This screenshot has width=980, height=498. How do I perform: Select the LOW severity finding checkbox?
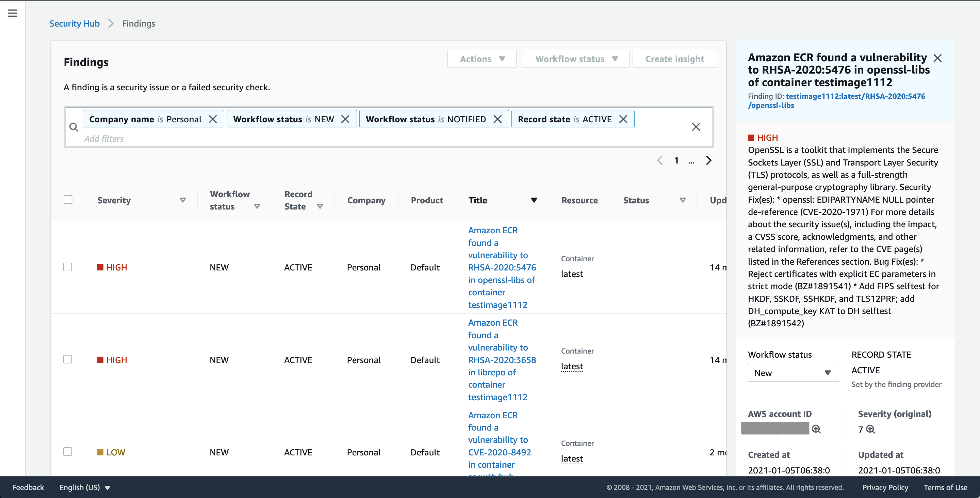tap(68, 452)
